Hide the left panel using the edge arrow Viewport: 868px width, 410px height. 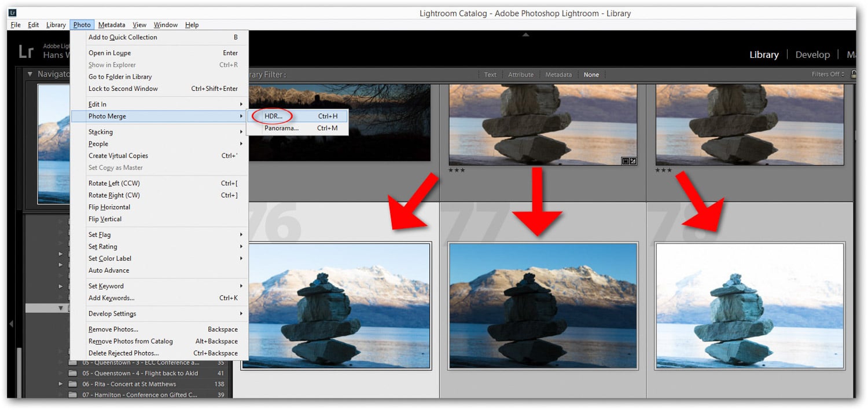pyautogui.click(x=11, y=324)
